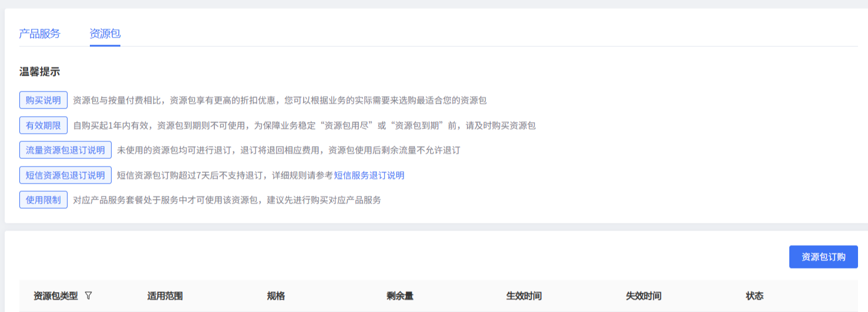868x312 pixels.
Task: Click text starting 自购买起1年内有效
Action: (304, 126)
